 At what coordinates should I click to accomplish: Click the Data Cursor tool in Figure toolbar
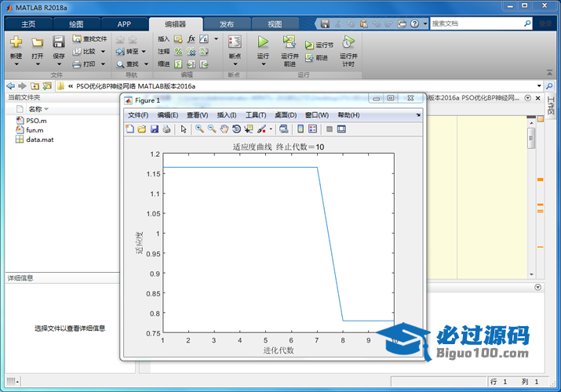[249, 129]
